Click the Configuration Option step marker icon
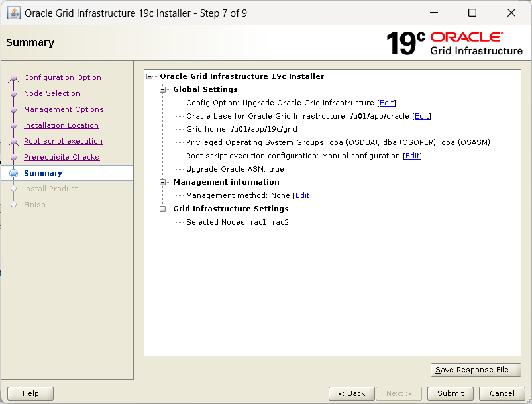 click(x=13, y=79)
